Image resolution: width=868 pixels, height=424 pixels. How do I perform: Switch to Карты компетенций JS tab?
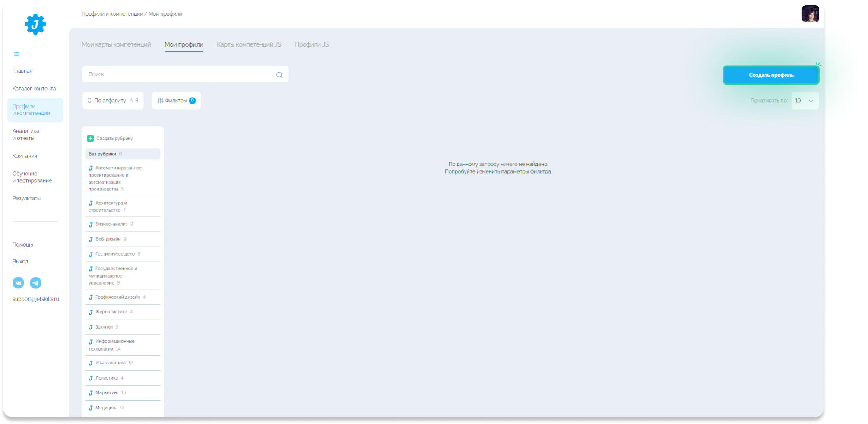pyautogui.click(x=249, y=44)
